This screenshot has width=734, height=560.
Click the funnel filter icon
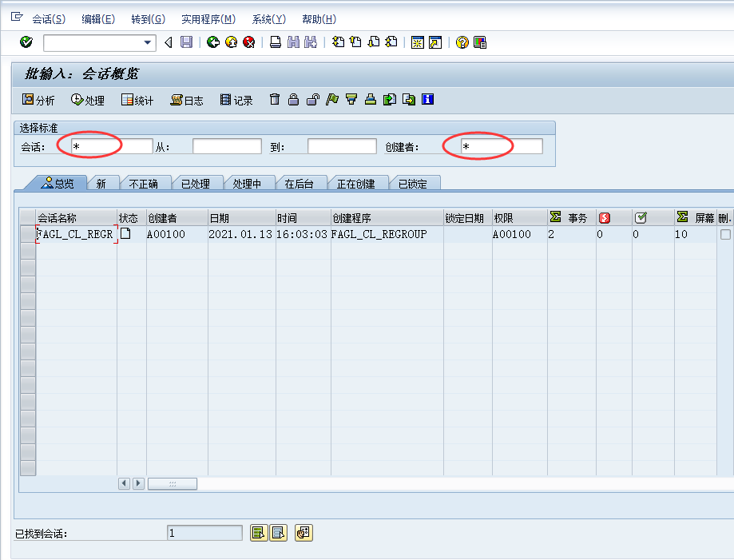(351, 99)
